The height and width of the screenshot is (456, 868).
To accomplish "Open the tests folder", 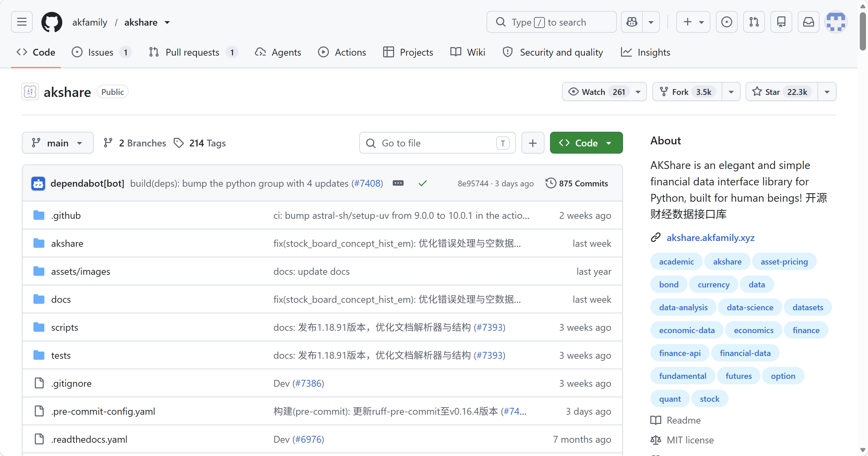I will pos(61,355).
